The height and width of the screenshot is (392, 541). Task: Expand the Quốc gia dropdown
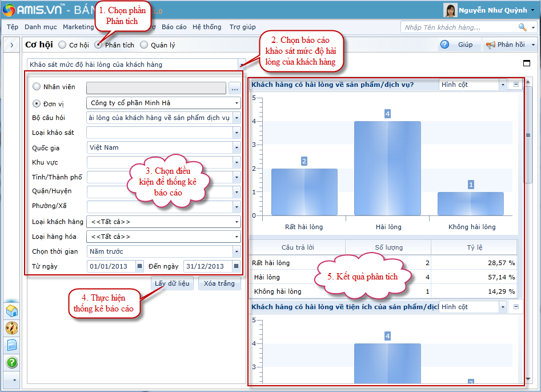(x=236, y=147)
